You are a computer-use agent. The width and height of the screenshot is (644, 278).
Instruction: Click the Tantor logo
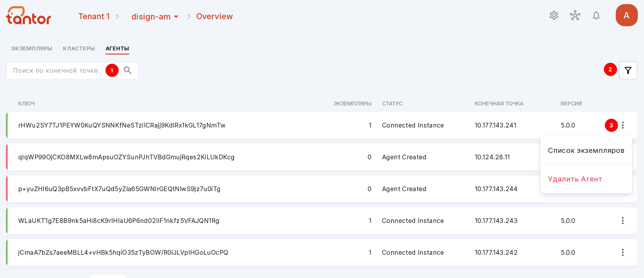28,15
